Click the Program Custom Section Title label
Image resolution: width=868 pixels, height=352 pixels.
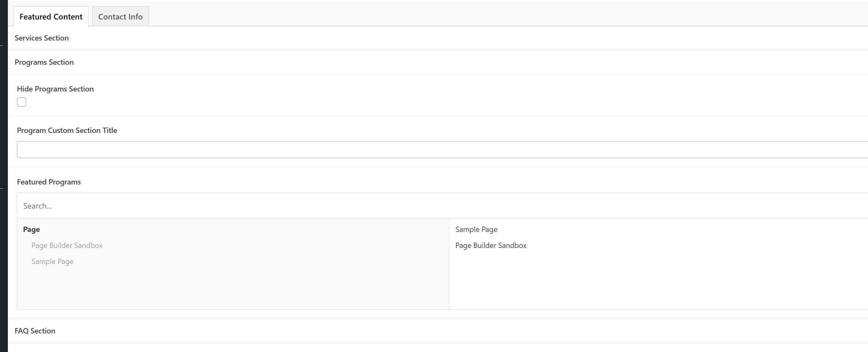pos(67,130)
